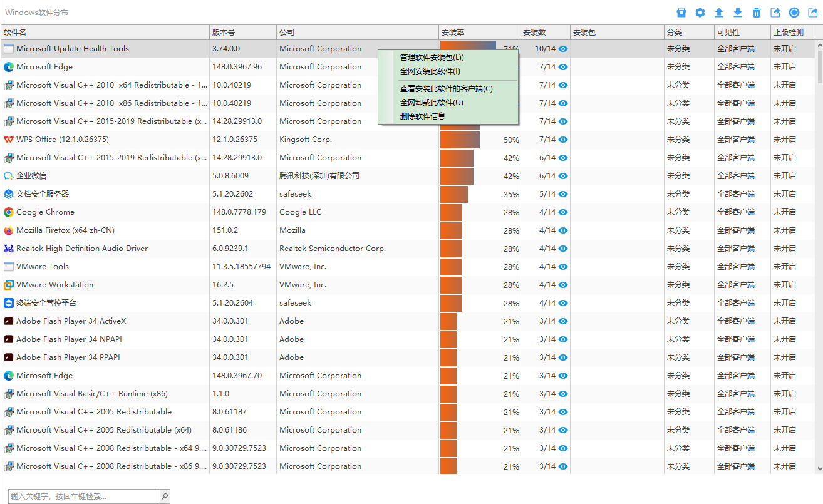Click into the keyword search input field
Viewport: 823px width, 504px height.
84,496
